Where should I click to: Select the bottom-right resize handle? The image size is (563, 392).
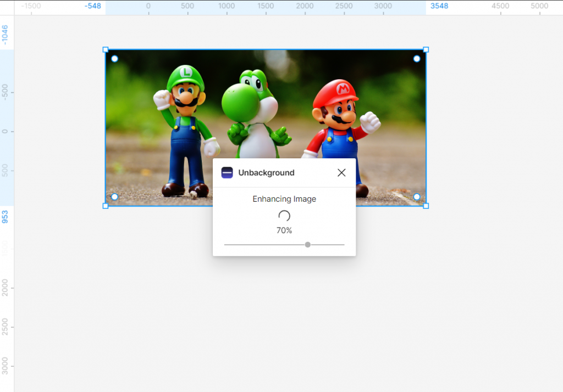426,206
